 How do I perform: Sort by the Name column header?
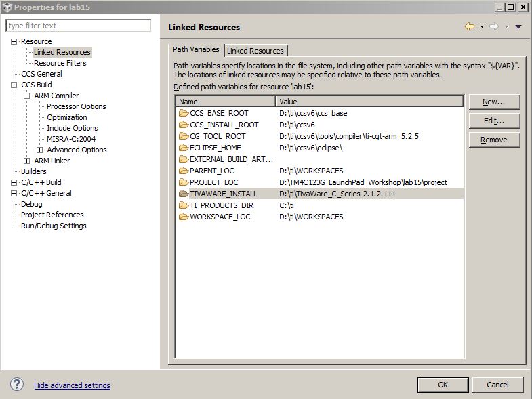(x=225, y=102)
